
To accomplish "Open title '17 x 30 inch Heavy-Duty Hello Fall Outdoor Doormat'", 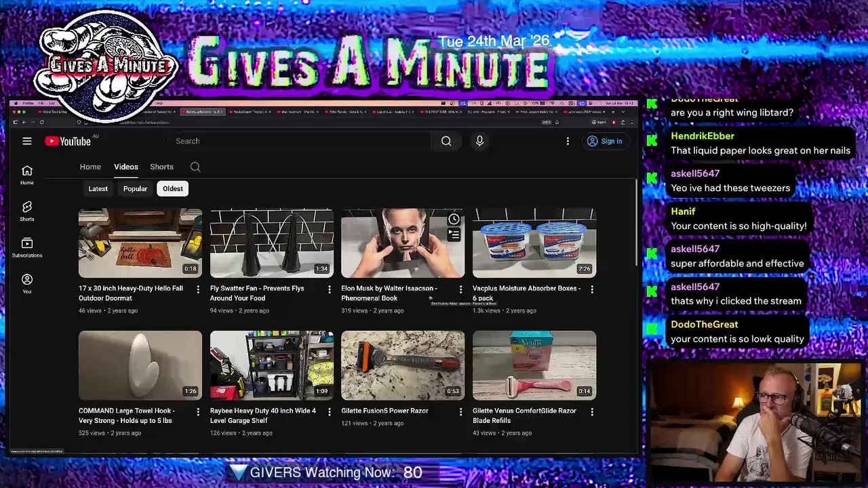I will (131, 293).
